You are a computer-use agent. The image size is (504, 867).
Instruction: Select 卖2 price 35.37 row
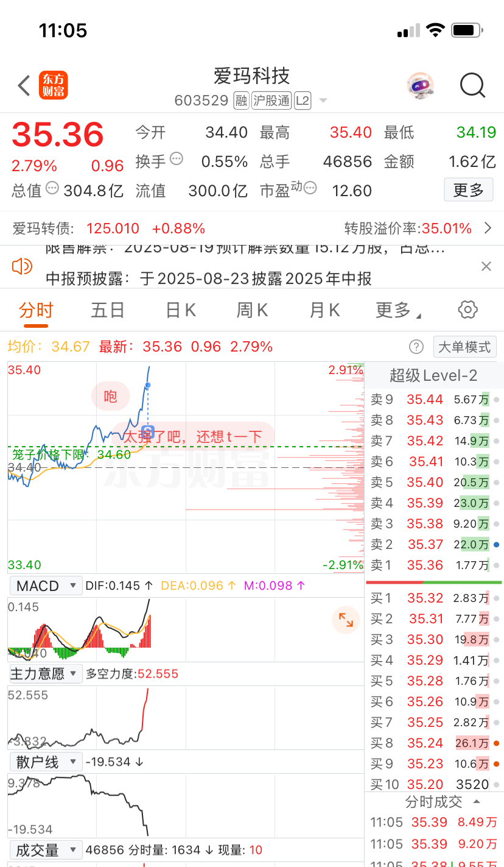[x=435, y=544]
